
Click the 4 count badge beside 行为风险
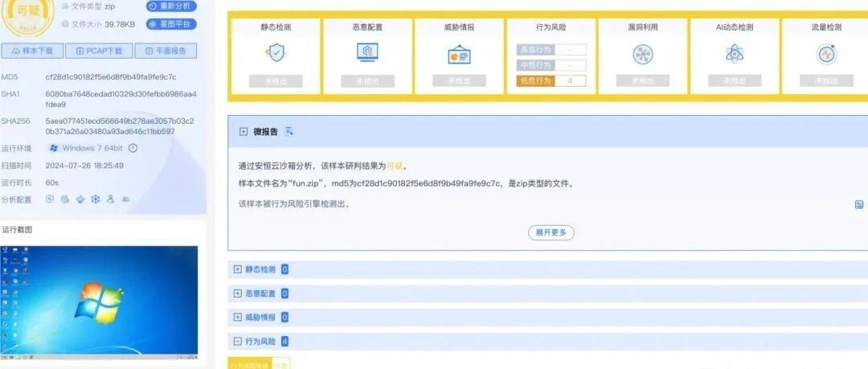[285, 342]
